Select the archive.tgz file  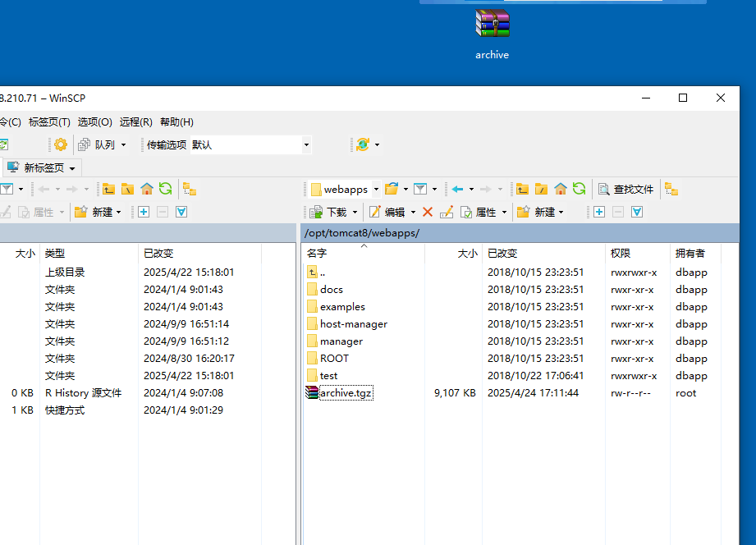(344, 392)
